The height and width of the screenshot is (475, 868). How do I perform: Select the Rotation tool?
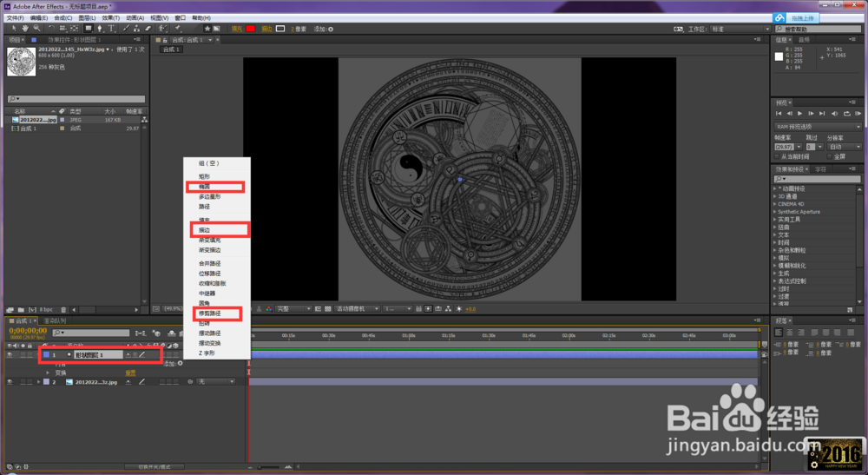(x=51, y=29)
